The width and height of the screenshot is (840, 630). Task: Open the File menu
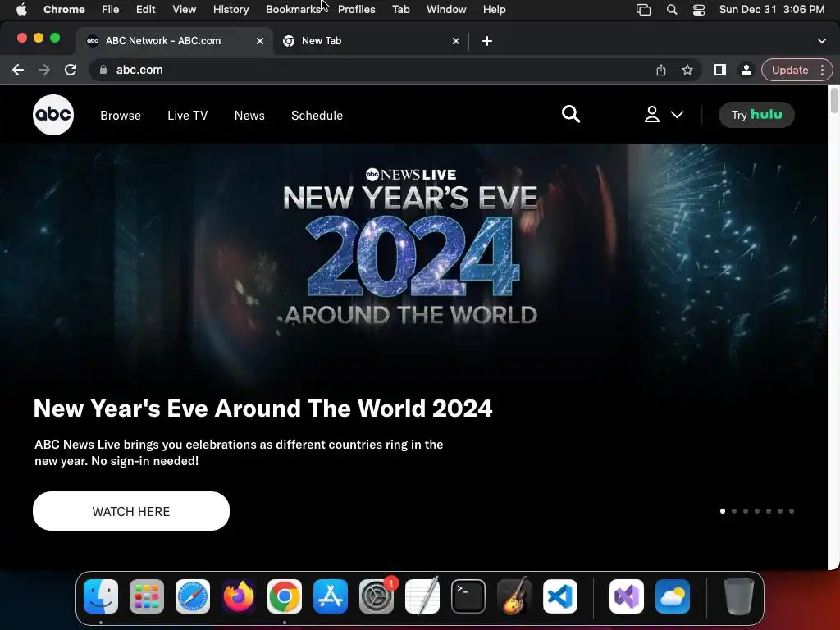[x=111, y=9]
